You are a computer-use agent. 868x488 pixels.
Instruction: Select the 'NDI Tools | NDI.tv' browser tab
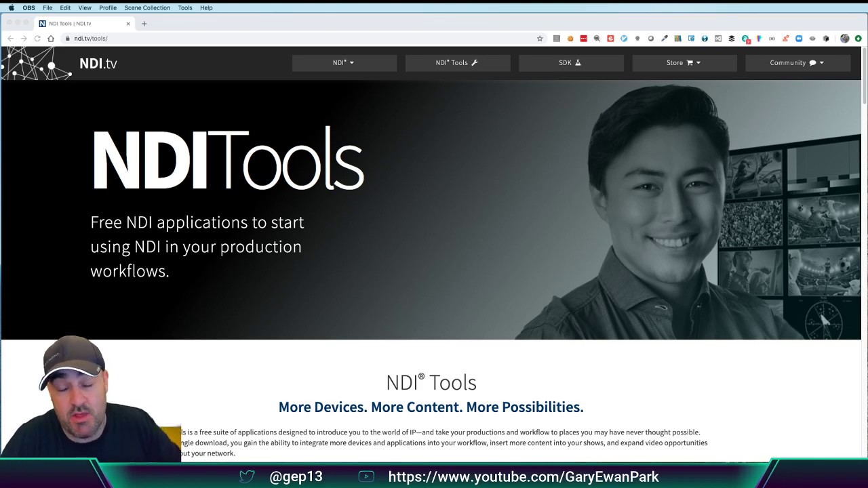pos(85,24)
